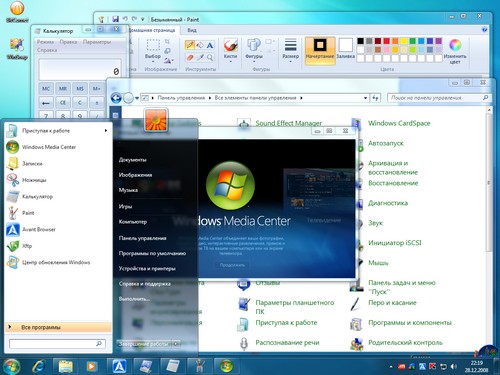Open the Windows CardSpace link
The image size is (500, 375).
[x=399, y=123]
